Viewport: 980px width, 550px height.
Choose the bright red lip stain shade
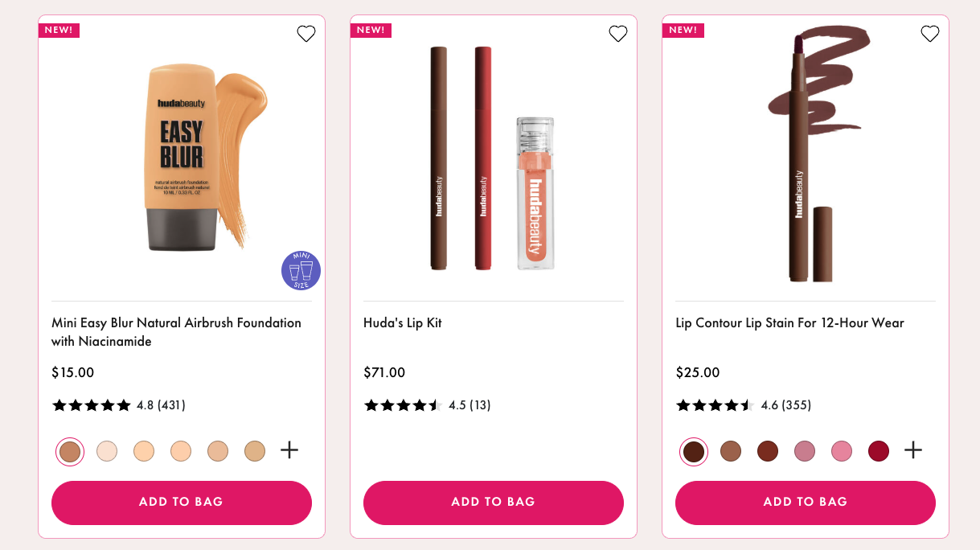879,451
